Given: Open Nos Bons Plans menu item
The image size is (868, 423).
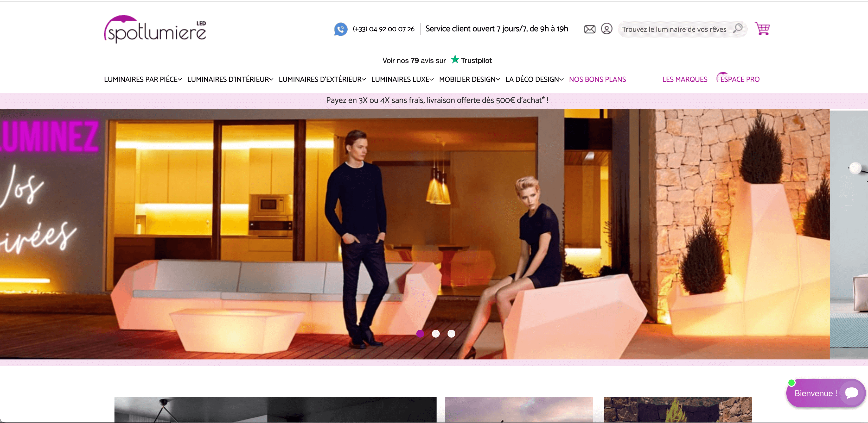Looking at the screenshot, I should coord(597,79).
